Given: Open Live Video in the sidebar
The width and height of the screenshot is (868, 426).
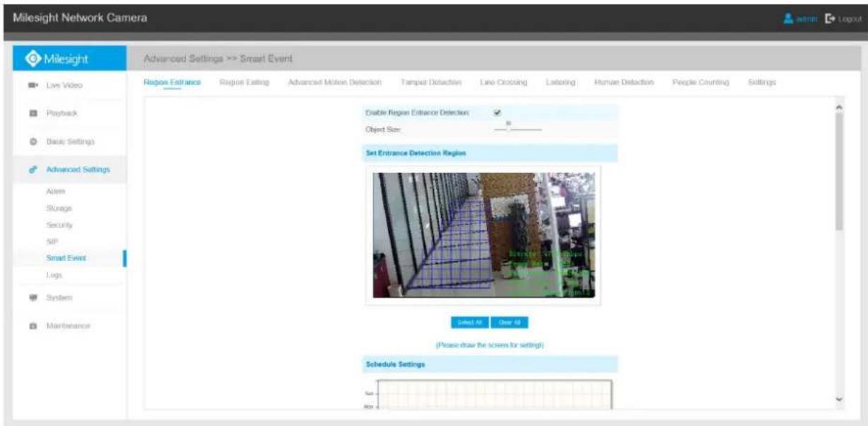Looking at the screenshot, I should pyautogui.click(x=64, y=86).
